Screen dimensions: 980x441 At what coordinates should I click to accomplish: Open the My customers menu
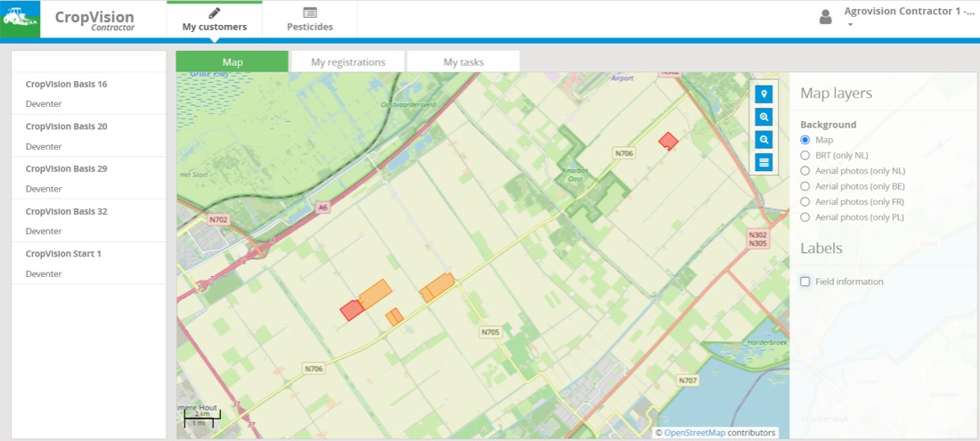click(215, 20)
